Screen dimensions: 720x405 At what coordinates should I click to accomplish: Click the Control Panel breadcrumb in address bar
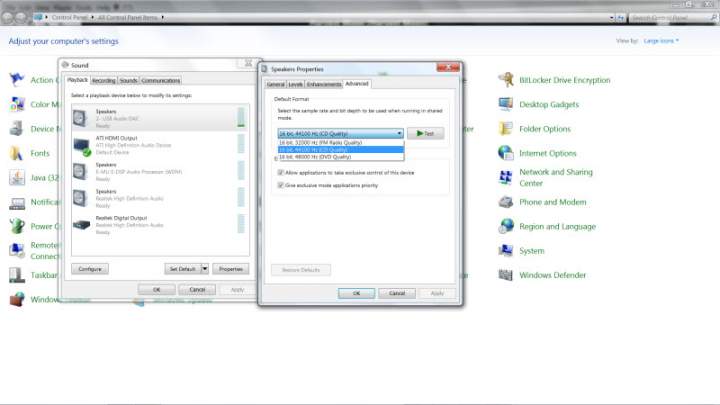pos(69,17)
